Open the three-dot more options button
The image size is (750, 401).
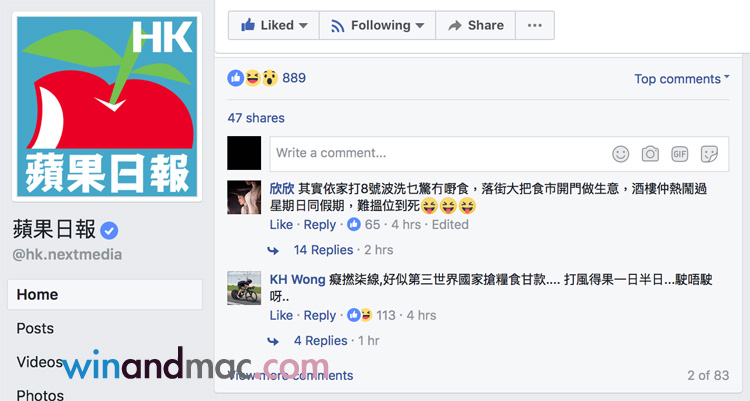[535, 25]
